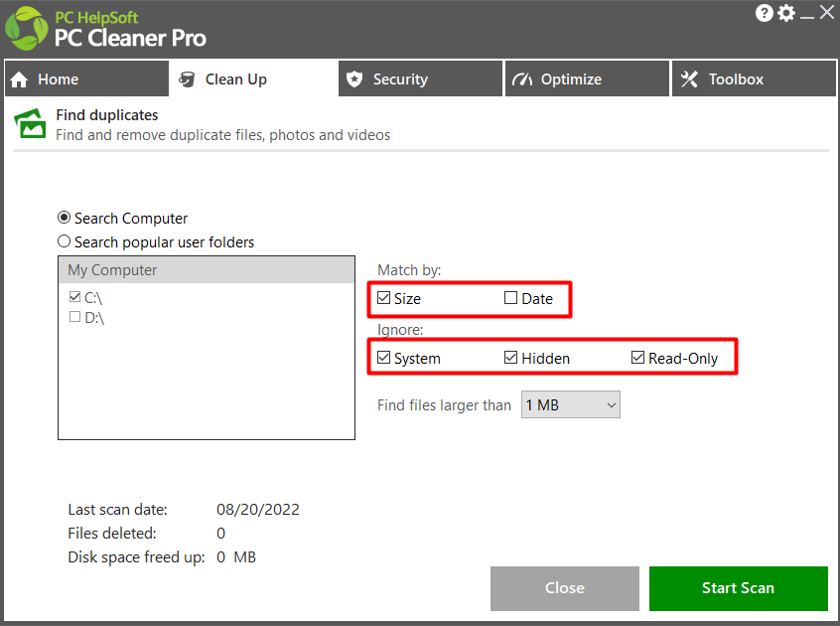The width and height of the screenshot is (840, 626).
Task: Click the shield icon on Security tab
Action: tap(354, 79)
